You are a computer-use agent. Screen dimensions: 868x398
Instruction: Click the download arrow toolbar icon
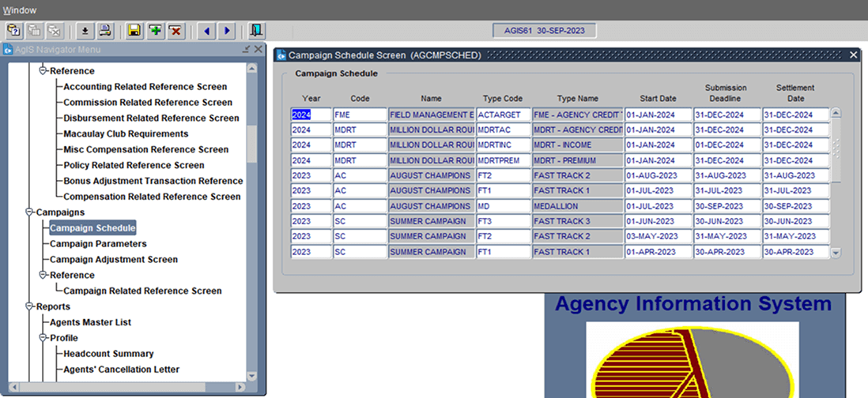[x=85, y=31]
